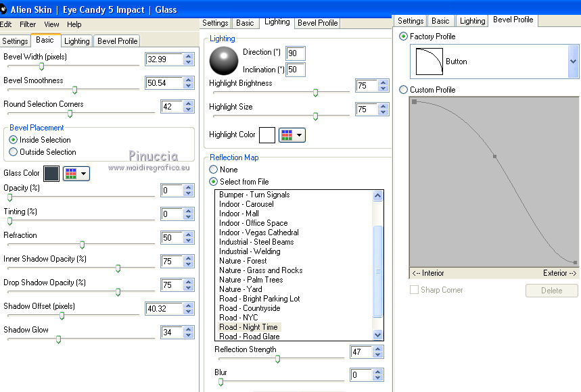Viewport: 581px width, 392px height.
Task: Click the Blur slider handle
Action: 221,382
